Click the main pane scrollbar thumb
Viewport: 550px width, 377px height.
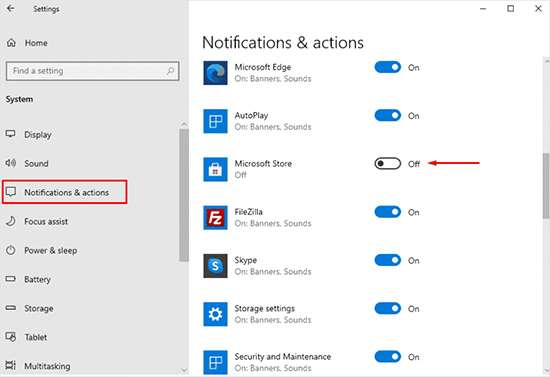click(546, 185)
